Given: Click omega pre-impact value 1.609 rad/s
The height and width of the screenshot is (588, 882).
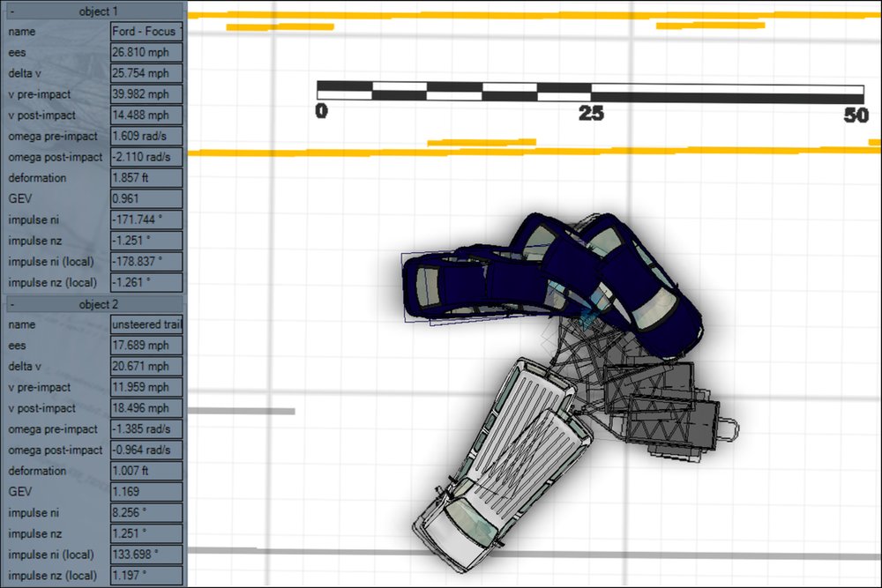Looking at the screenshot, I should pyautogui.click(x=146, y=136).
